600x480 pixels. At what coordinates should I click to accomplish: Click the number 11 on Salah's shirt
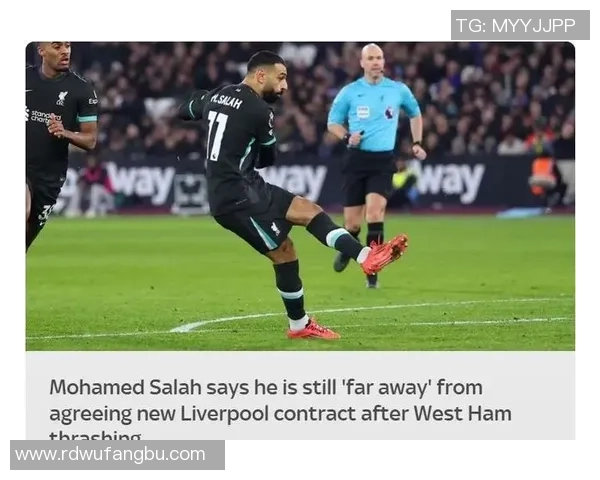point(216,136)
